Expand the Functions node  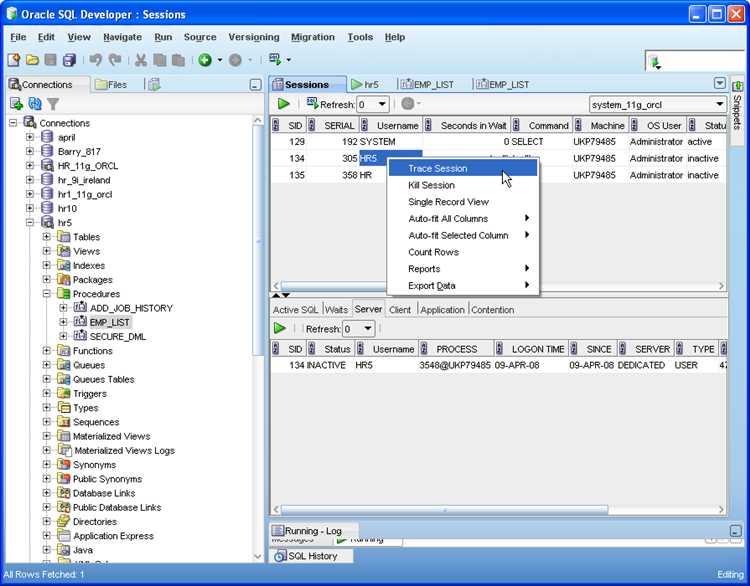46,351
